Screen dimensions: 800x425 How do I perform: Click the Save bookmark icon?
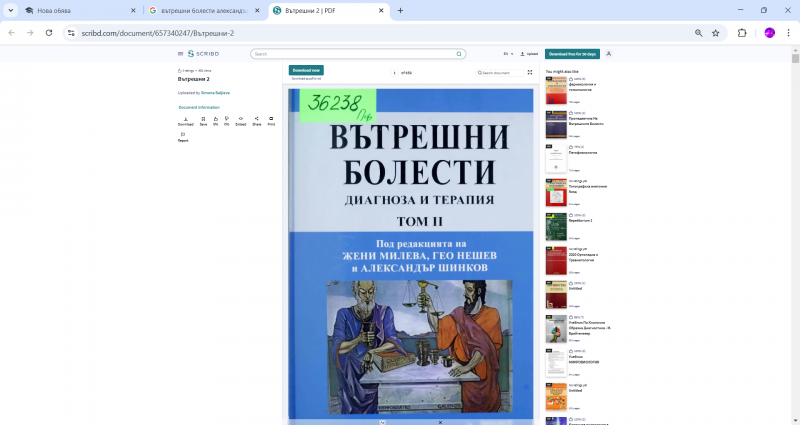click(x=203, y=121)
